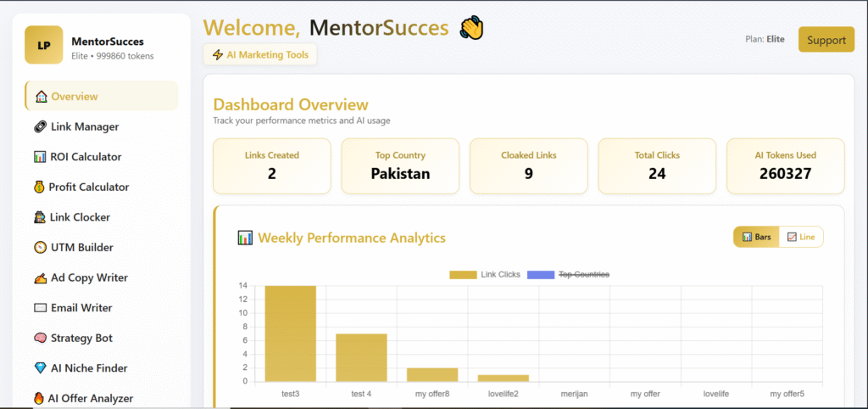Click the compass icon beside UTM Builder
This screenshot has width=868, height=409.
pyautogui.click(x=40, y=248)
